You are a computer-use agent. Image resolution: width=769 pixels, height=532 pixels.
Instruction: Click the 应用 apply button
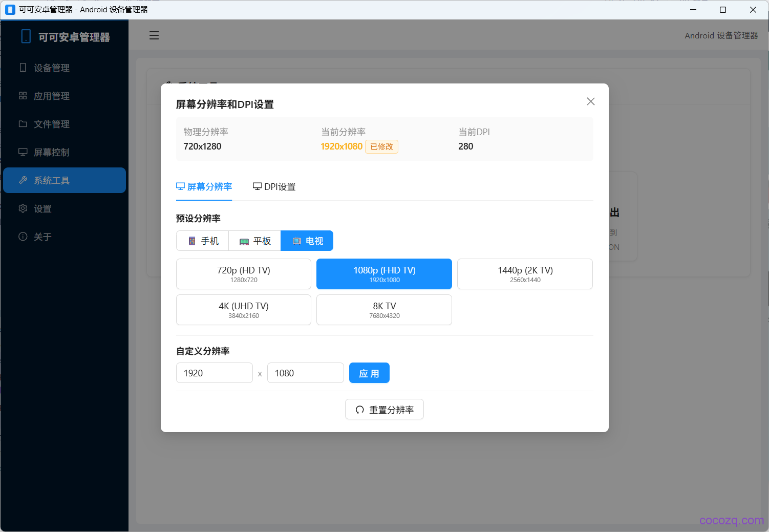(x=369, y=373)
